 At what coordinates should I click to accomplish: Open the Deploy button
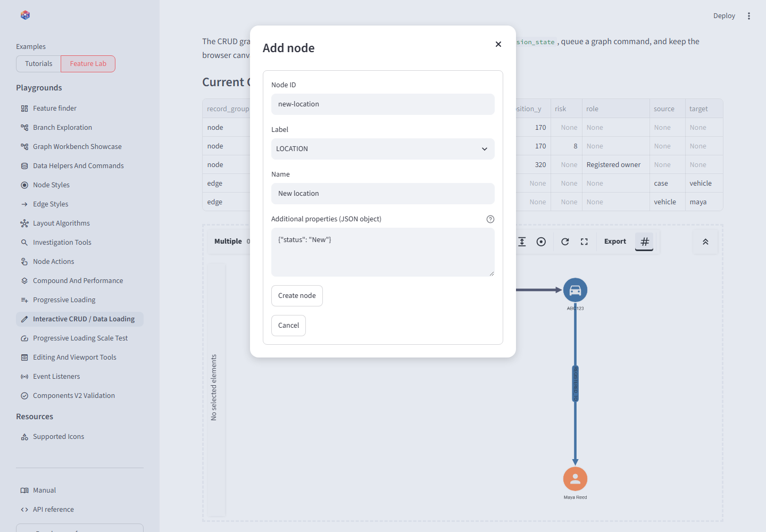(724, 16)
